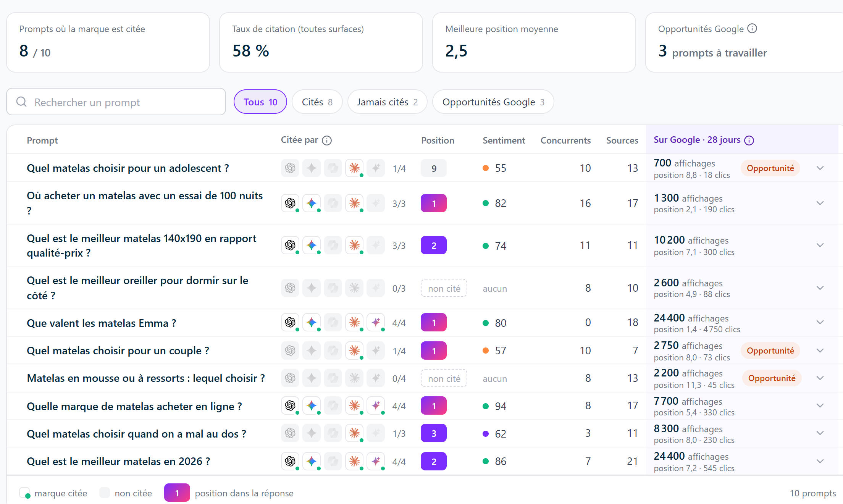
Task: Click Gemini icon in essai de 100 nuits row
Action: [x=312, y=203]
